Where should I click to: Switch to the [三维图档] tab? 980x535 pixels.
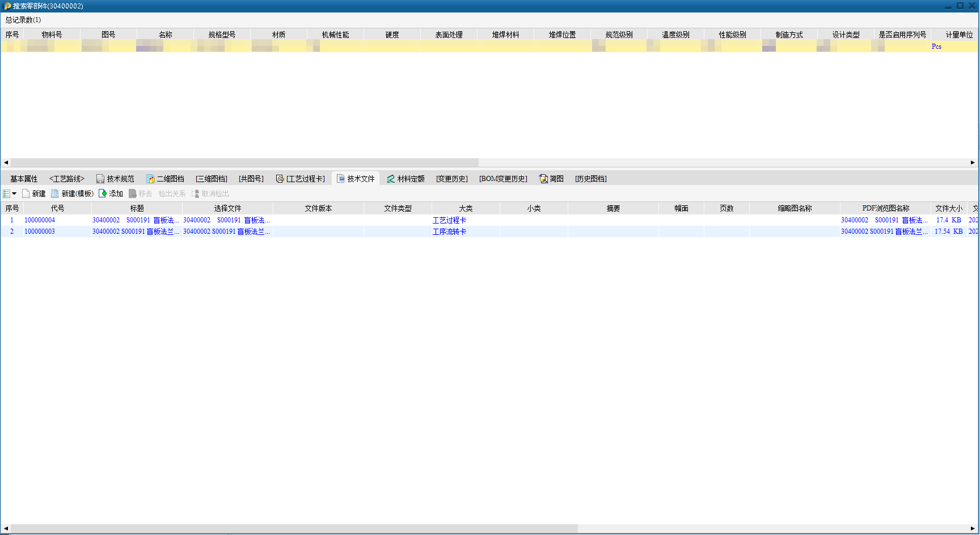212,179
